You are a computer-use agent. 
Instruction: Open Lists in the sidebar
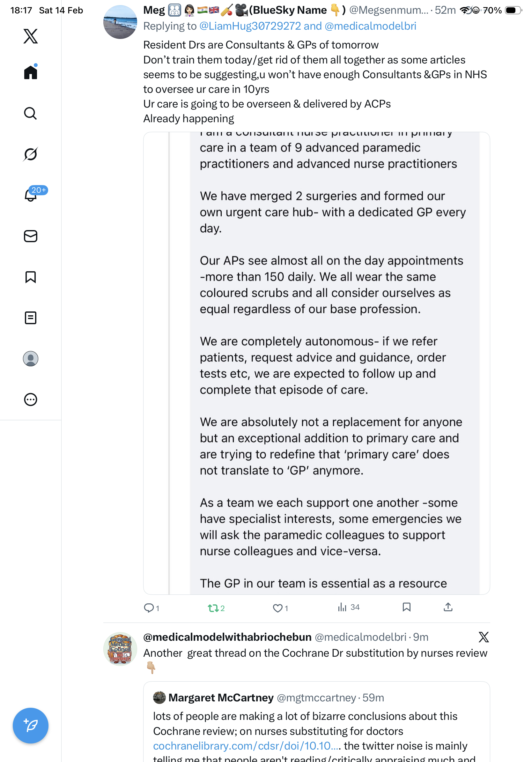coord(31,318)
